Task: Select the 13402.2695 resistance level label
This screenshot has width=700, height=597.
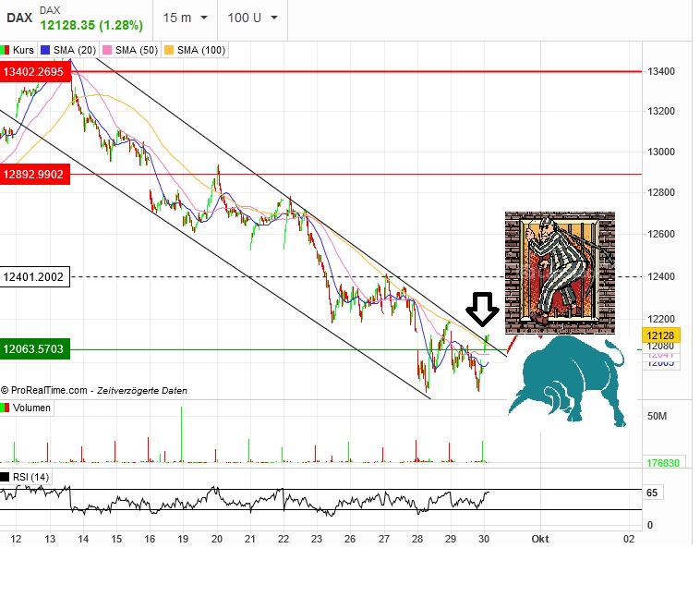Action: click(x=35, y=72)
